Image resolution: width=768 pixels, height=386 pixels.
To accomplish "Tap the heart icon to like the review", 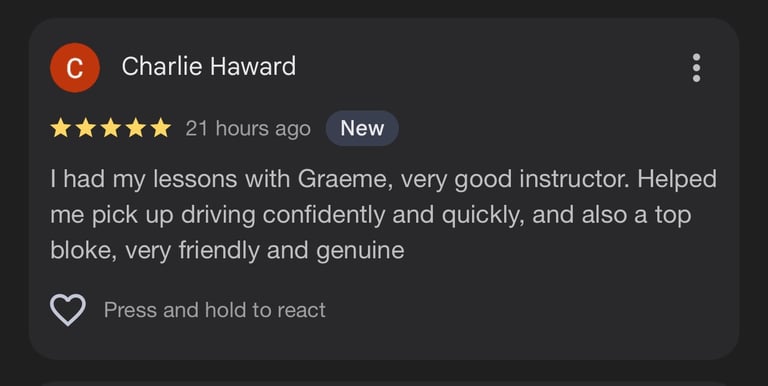I will [x=68, y=310].
